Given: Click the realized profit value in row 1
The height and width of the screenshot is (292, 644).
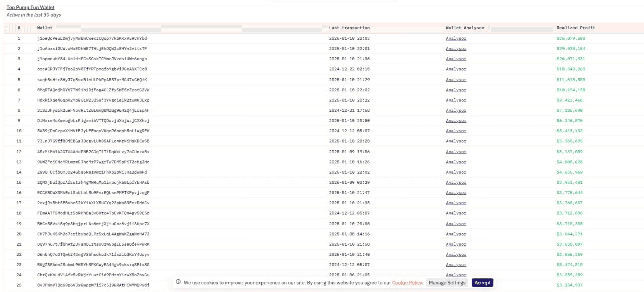Looking at the screenshot, I should point(571,38).
